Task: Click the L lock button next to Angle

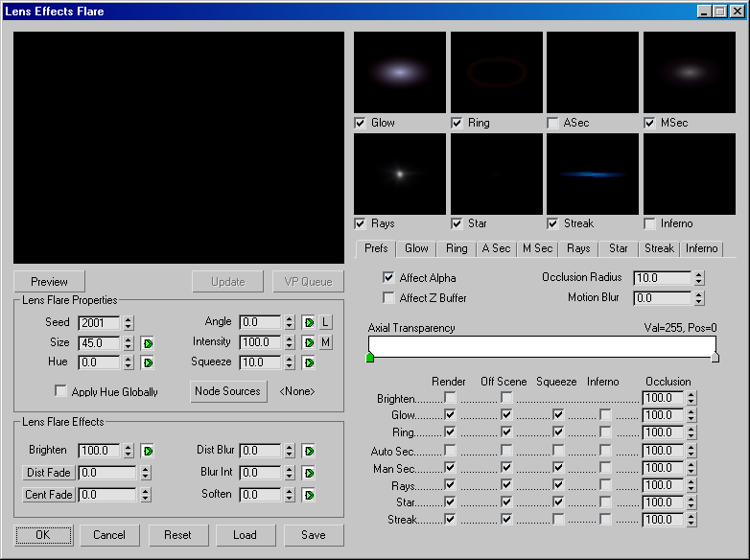Action: [x=325, y=322]
